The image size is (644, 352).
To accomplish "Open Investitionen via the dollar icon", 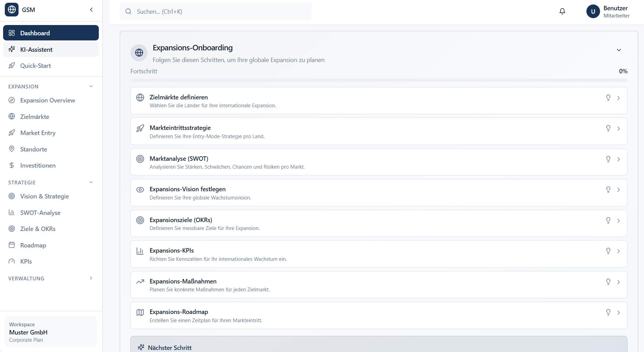I will (12, 165).
